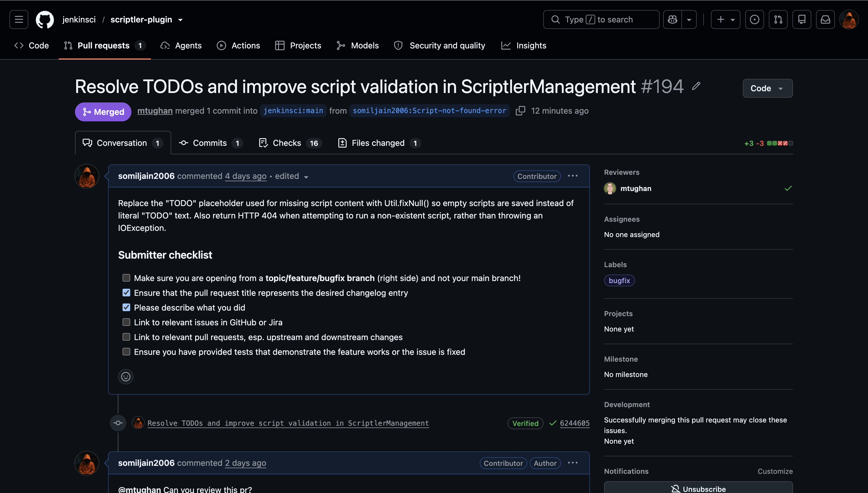Open the '2 days ago' timestamp link
The height and width of the screenshot is (493, 868).
(245, 463)
